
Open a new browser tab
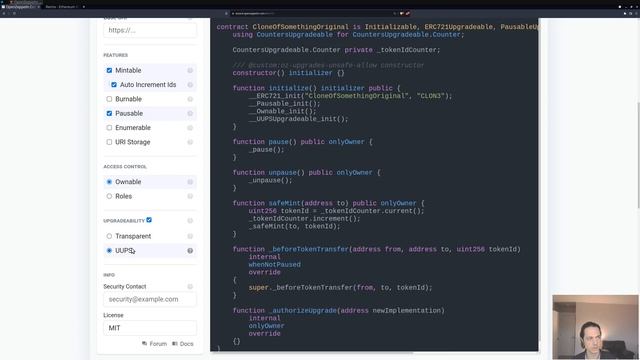pos(84,7)
